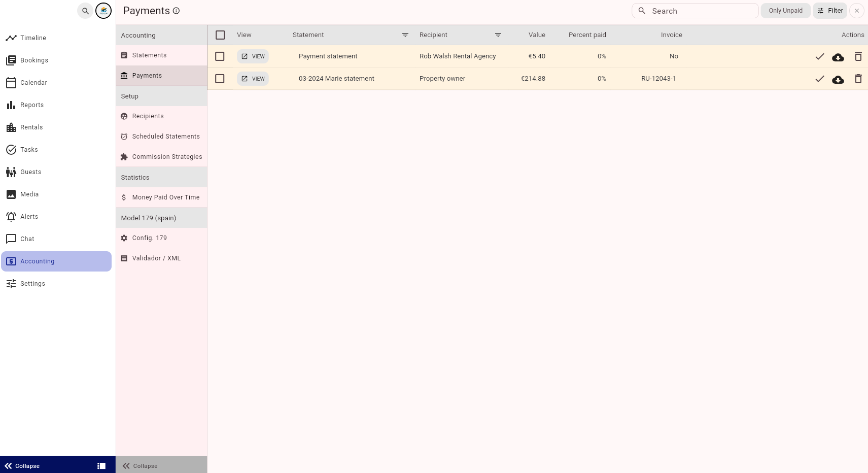Focus the Search input field
This screenshot has height=473, width=868.
pos(695,11)
